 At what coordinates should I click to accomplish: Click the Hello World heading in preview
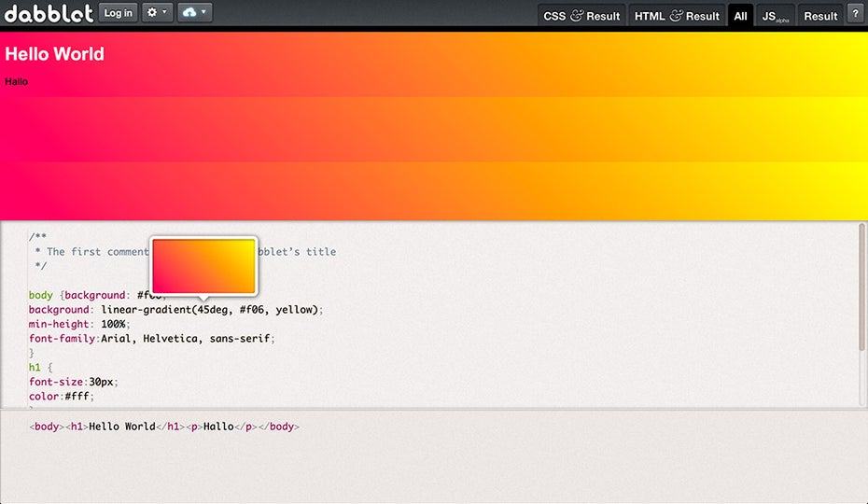pos(54,54)
